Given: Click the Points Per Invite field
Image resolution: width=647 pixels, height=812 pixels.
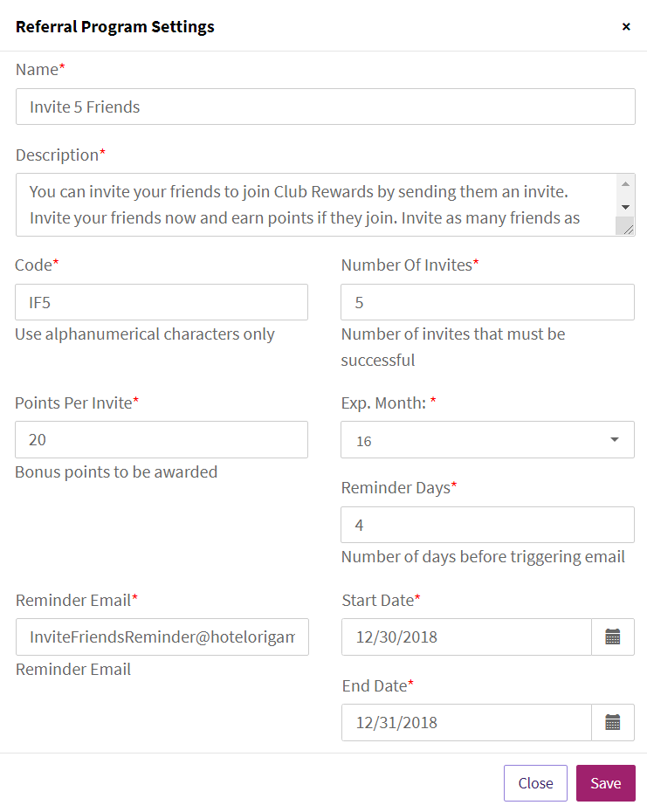Looking at the screenshot, I should click(162, 440).
